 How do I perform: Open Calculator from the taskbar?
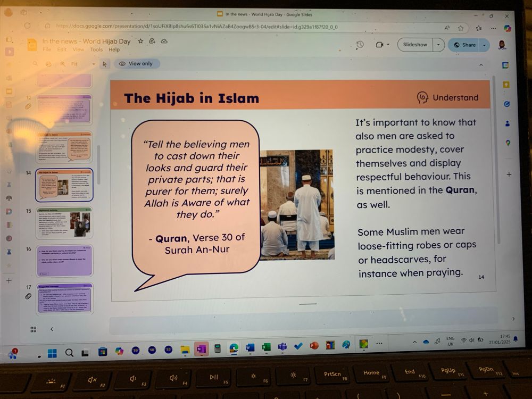218,348
